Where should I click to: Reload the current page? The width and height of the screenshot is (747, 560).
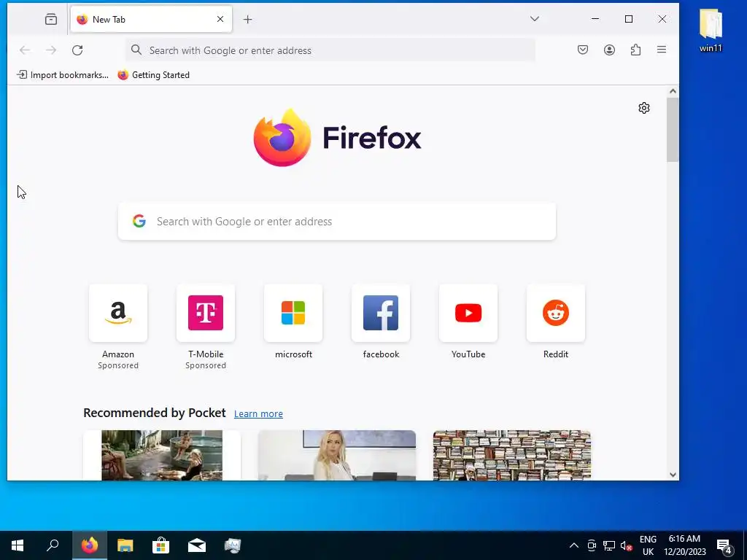(x=77, y=50)
